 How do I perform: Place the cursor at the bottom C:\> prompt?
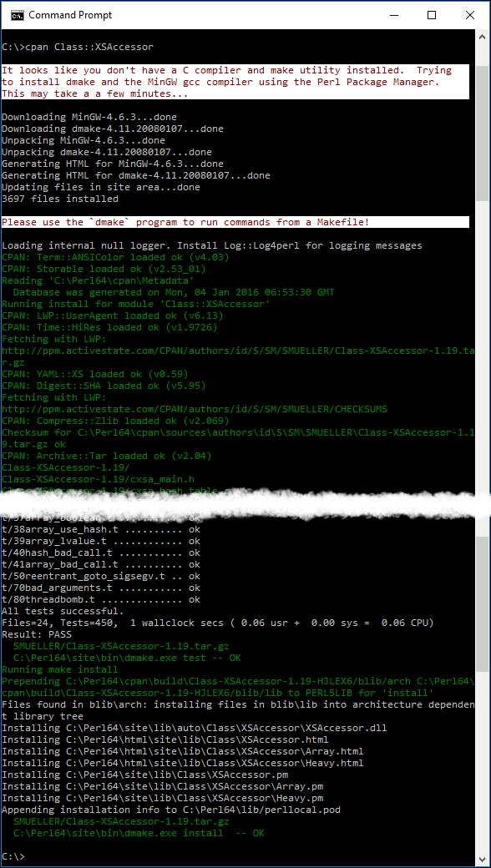(x=14, y=856)
